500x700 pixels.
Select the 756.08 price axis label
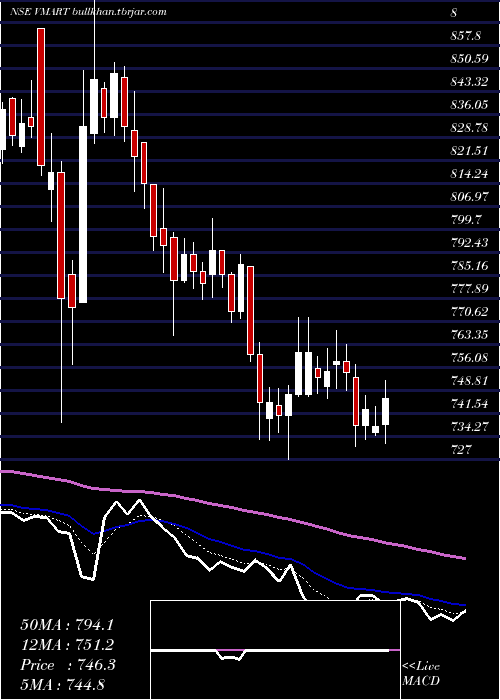pyautogui.click(x=469, y=358)
